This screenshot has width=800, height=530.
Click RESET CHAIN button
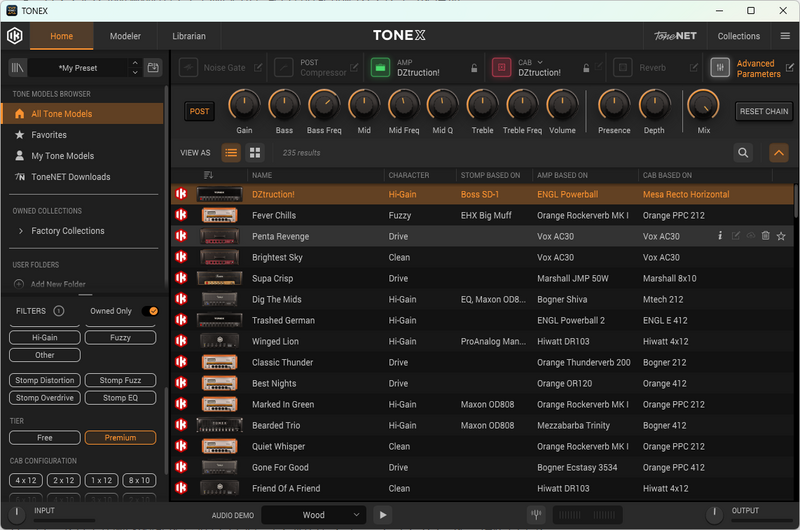764,111
